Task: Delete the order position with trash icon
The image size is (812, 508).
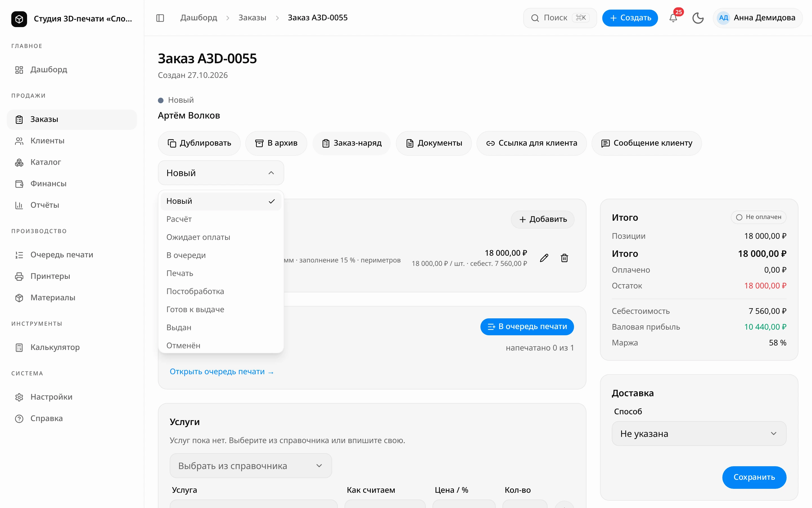Action: pyautogui.click(x=564, y=258)
